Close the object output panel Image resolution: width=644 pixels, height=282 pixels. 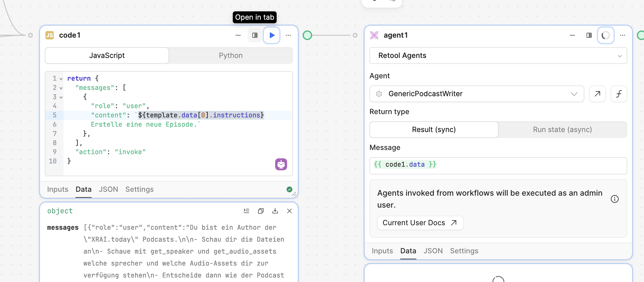[x=289, y=211]
